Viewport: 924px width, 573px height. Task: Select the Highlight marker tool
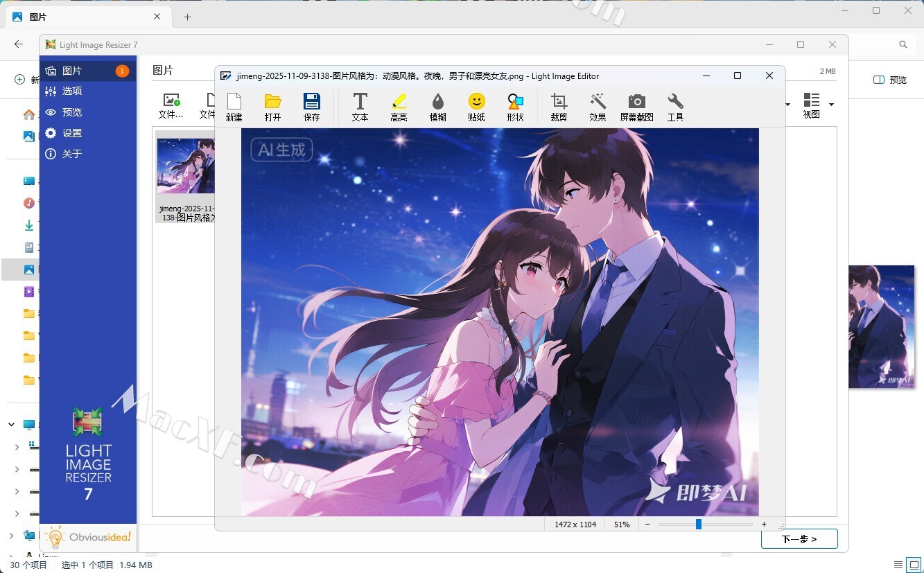click(x=399, y=107)
